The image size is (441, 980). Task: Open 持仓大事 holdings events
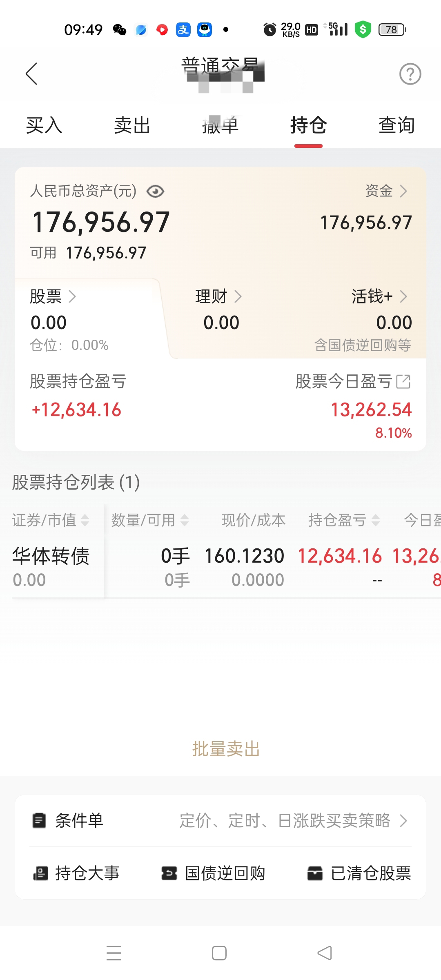[77, 873]
